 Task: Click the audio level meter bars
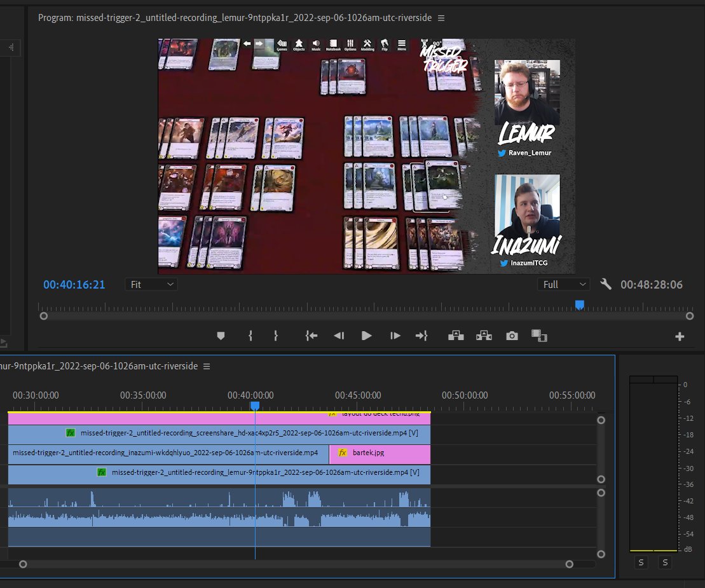point(654,463)
